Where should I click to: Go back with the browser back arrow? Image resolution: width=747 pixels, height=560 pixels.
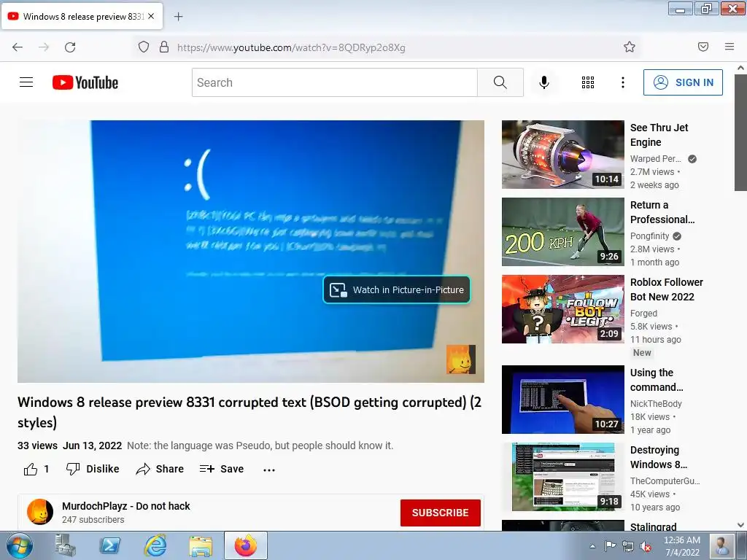pyautogui.click(x=18, y=47)
